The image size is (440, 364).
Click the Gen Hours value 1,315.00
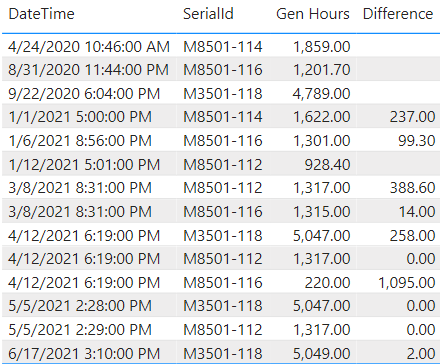pos(322,212)
